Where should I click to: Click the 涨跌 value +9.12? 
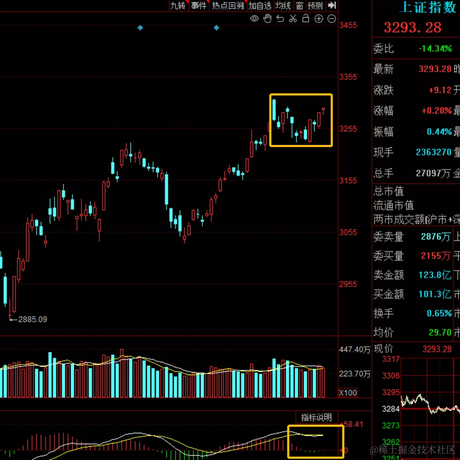click(440, 90)
